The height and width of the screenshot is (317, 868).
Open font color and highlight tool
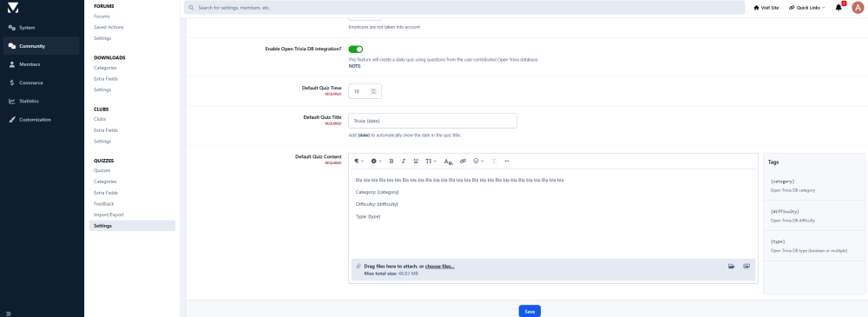click(x=449, y=162)
